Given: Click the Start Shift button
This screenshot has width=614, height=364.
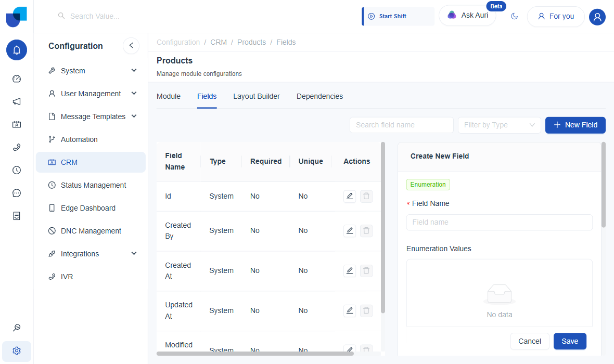Looking at the screenshot, I should (x=398, y=16).
